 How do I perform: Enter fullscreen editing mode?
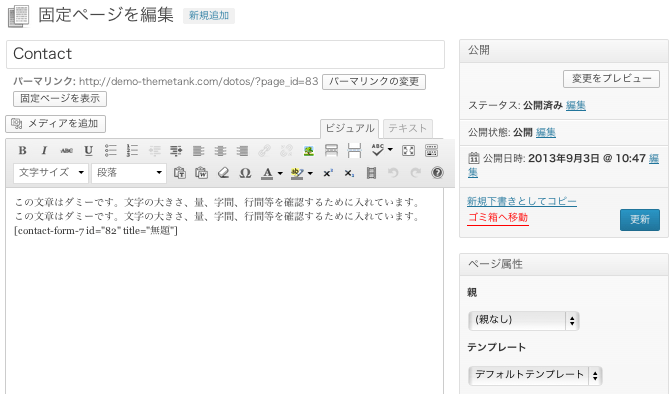click(x=408, y=151)
